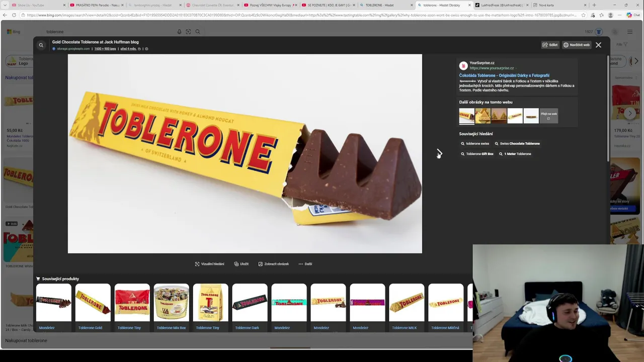Image resolution: width=644 pixels, height=362 pixels.
Task: Select the second golden Toblerone site thumbnail
Action: tap(482, 116)
